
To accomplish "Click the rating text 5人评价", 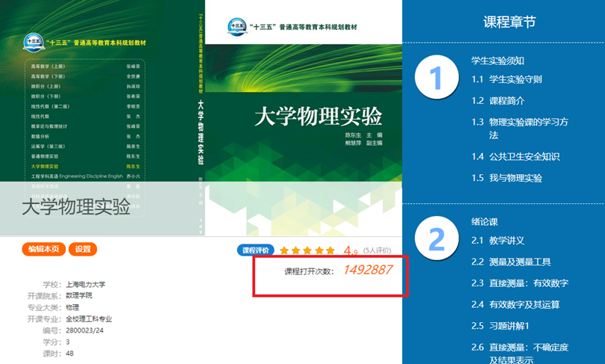I will [x=377, y=250].
